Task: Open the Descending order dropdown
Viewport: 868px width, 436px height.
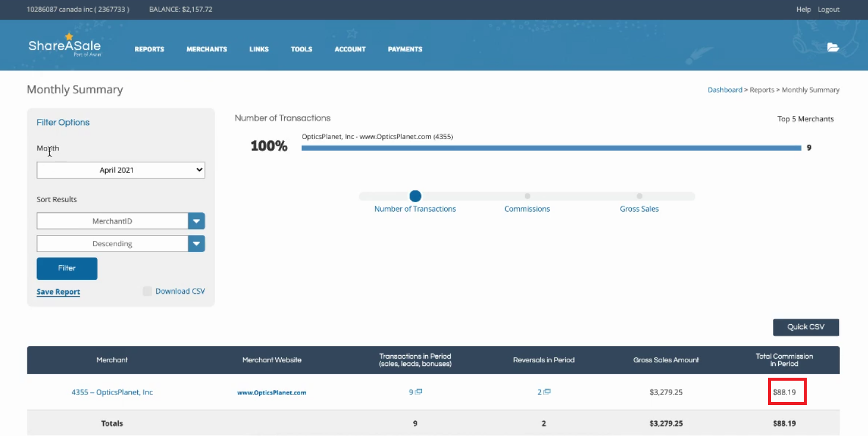Action: pos(121,244)
